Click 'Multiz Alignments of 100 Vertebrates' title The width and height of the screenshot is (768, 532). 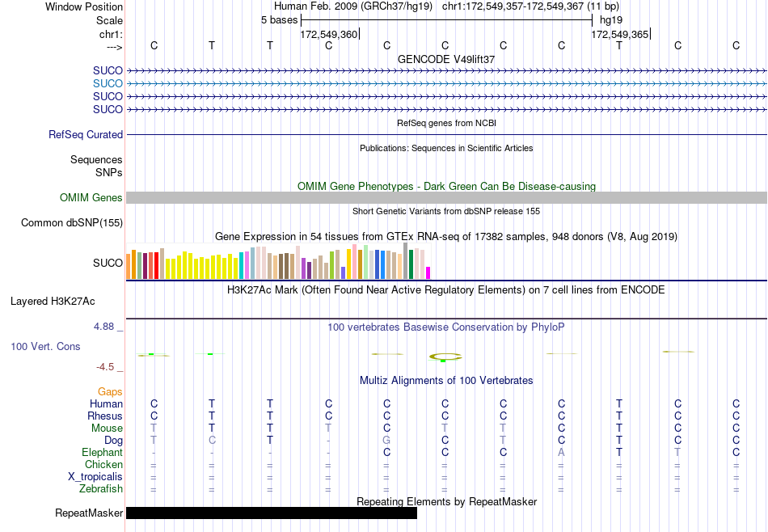pos(446,380)
